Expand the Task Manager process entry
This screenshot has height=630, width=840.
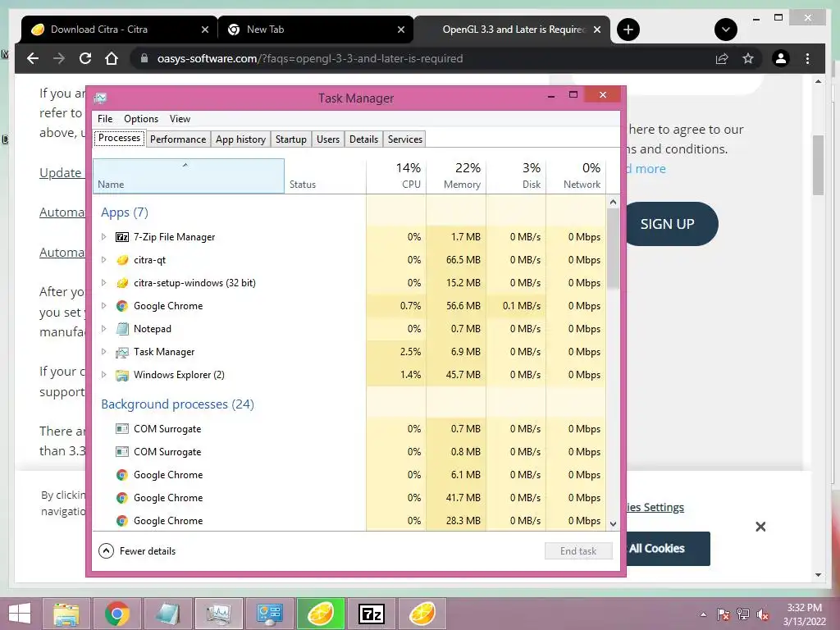(x=104, y=352)
